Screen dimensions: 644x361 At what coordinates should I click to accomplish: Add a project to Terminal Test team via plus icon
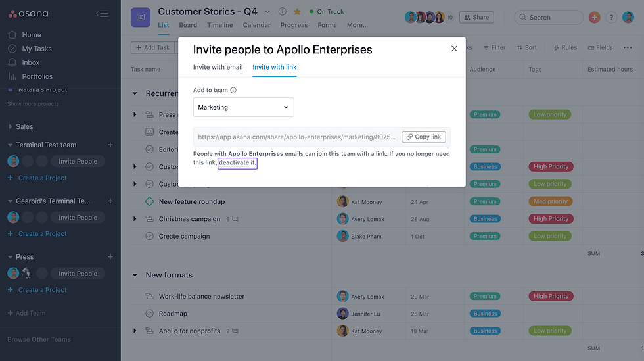point(110,145)
